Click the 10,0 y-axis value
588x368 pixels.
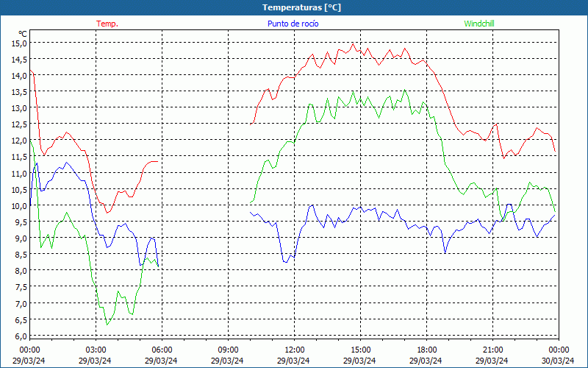click(x=21, y=206)
